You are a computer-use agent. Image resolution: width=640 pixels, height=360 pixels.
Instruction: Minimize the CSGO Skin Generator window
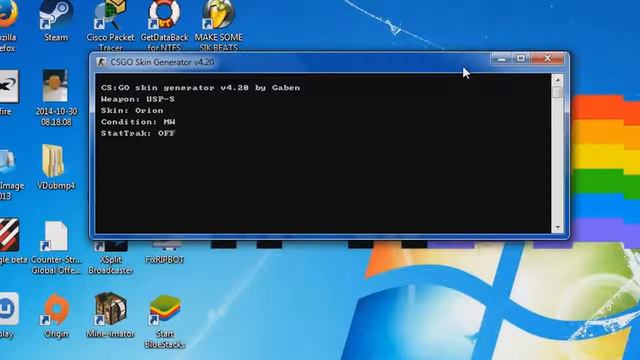[502, 59]
